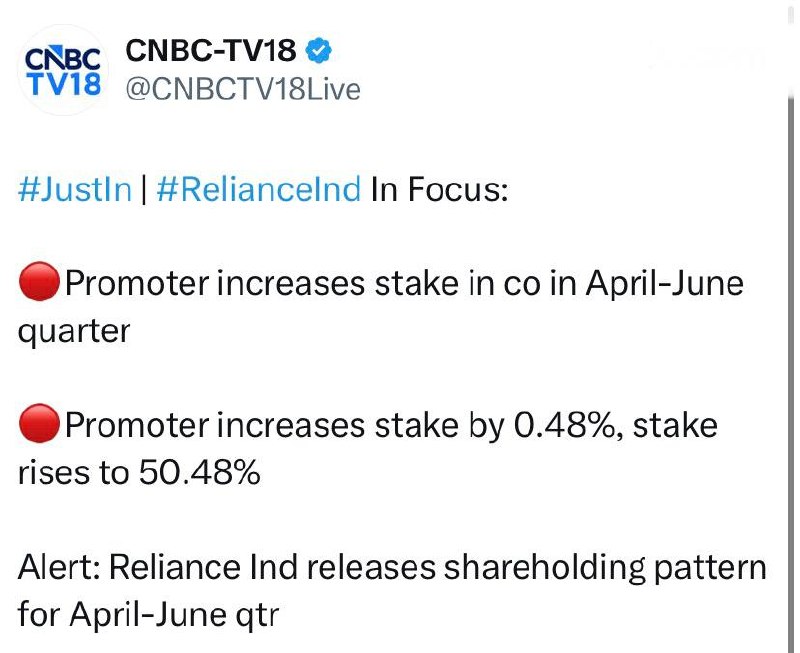
Task: Click the '0.48%,' figure
Action: click(569, 425)
